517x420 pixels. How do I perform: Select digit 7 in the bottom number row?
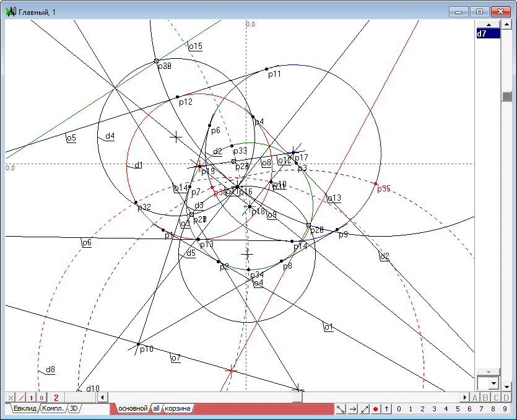click(x=481, y=409)
